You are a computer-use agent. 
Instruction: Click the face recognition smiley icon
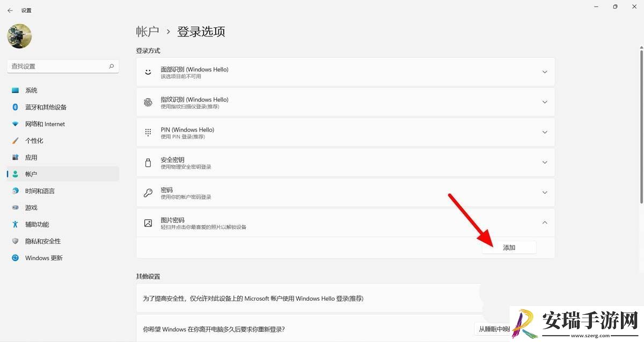coord(148,72)
